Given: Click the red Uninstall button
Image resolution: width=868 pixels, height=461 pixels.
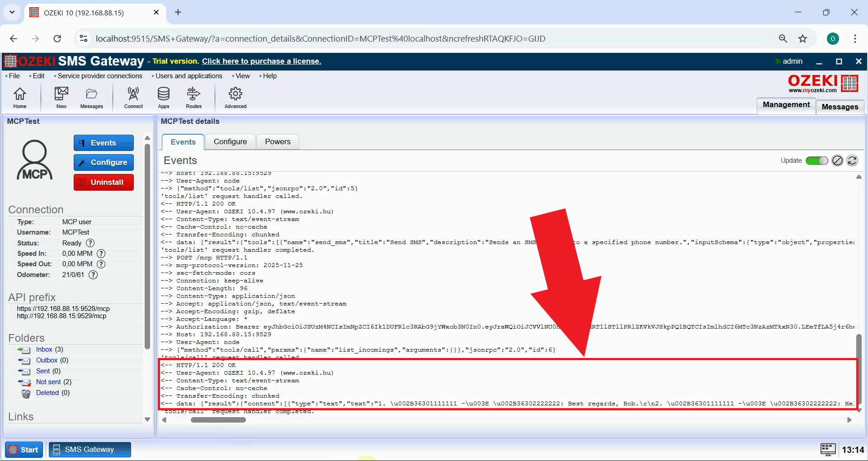Looking at the screenshot, I should tap(104, 182).
